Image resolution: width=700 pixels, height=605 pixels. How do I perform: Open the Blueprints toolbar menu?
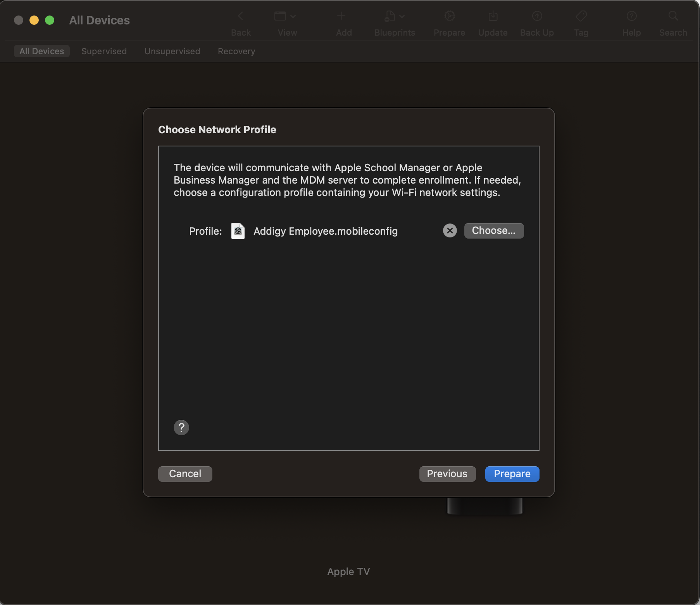coord(395,16)
